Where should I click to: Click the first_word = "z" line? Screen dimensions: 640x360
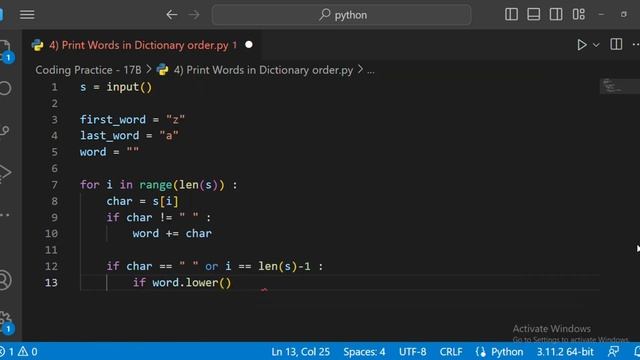132,120
